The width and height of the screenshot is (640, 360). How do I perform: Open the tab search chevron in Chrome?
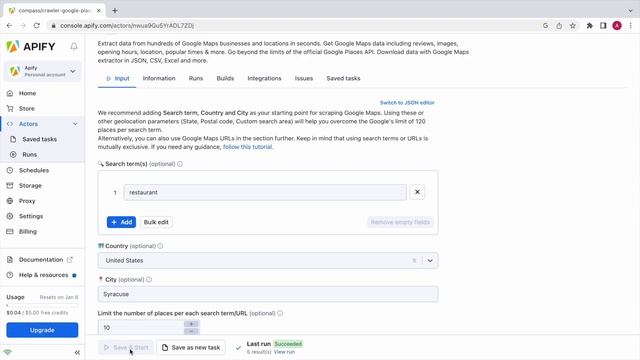pyautogui.click(x=631, y=11)
